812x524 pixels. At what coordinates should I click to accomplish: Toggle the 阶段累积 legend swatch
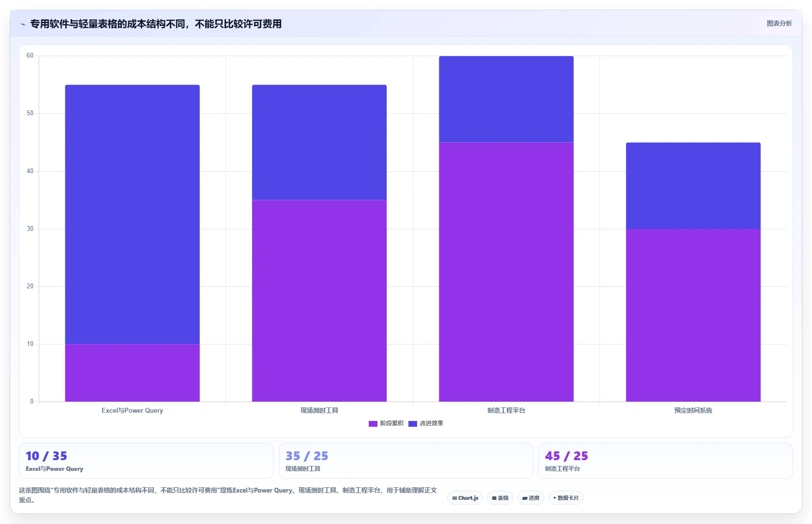pos(373,423)
